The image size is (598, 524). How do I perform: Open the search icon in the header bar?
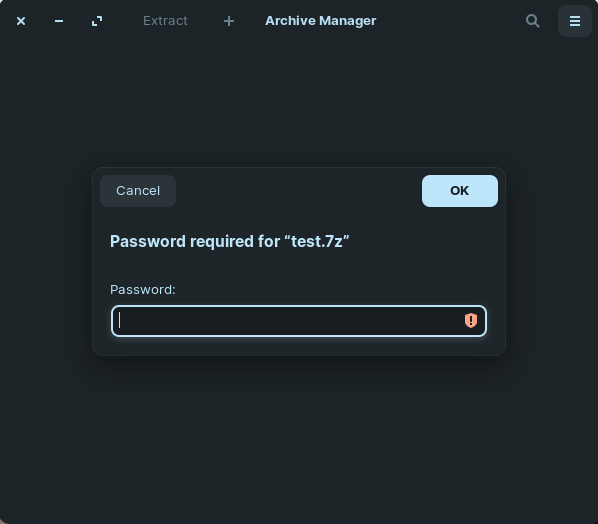[532, 21]
